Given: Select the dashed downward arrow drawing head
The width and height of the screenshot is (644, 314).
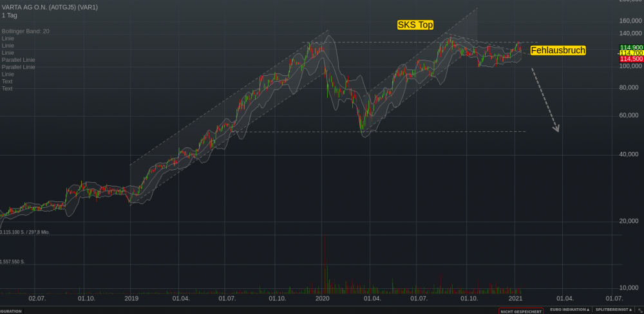Looking at the screenshot, I should pos(556,128).
